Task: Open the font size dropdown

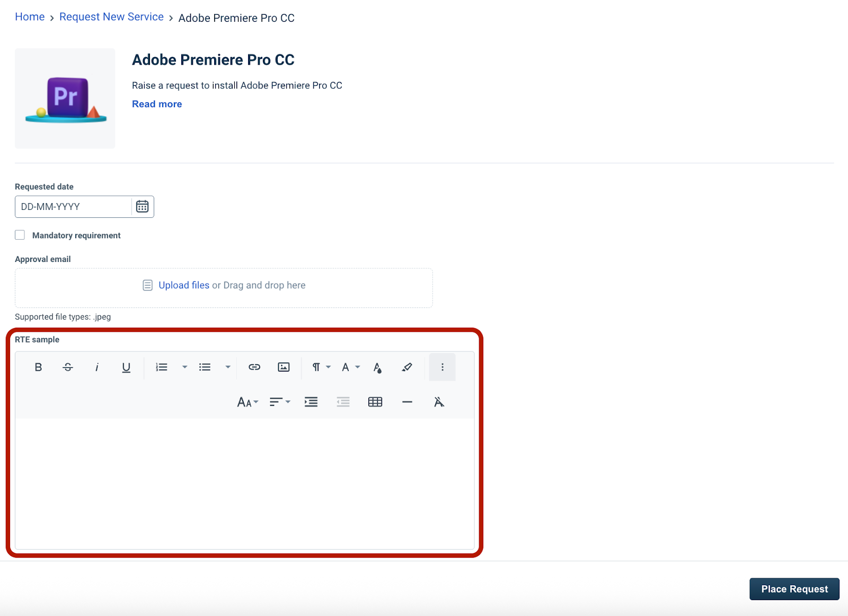Action: 248,402
